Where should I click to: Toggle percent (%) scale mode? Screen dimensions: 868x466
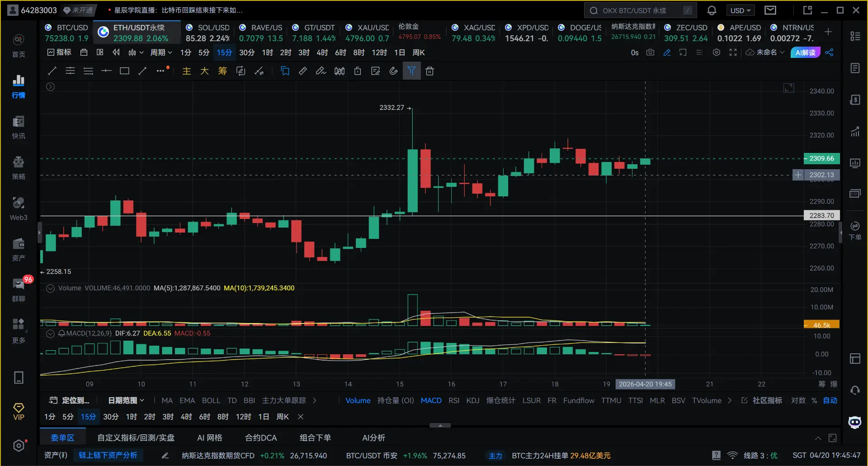(814, 400)
